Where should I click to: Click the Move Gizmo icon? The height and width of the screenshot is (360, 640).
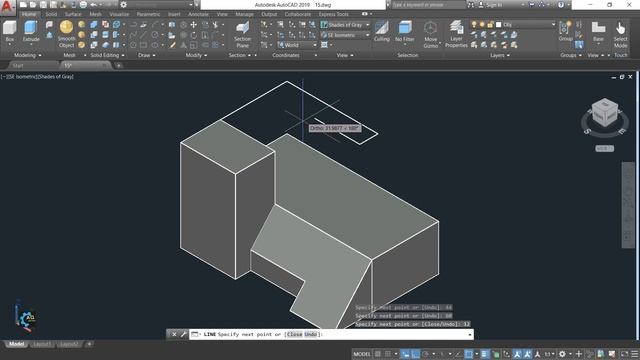coord(430,34)
